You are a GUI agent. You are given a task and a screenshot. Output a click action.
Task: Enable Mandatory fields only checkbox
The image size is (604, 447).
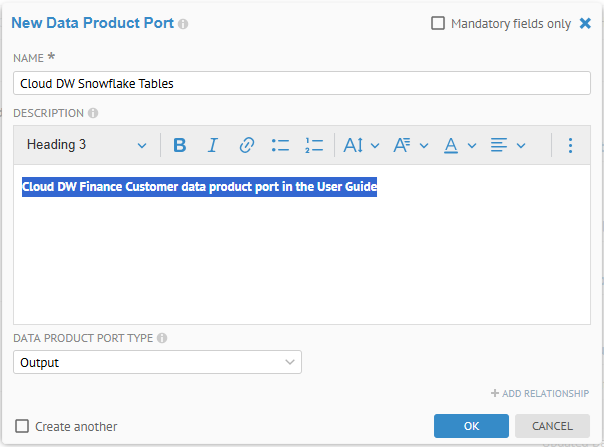click(438, 23)
